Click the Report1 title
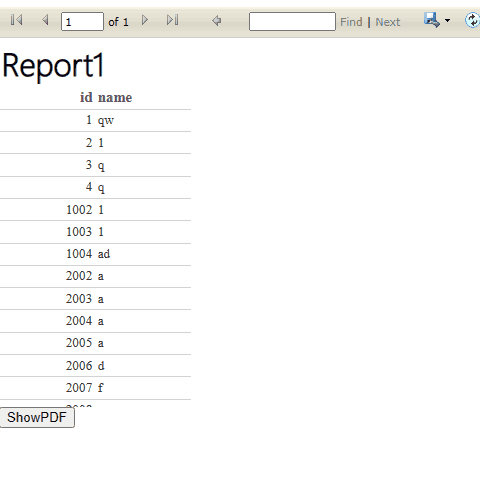The image size is (480, 501). 53,66
